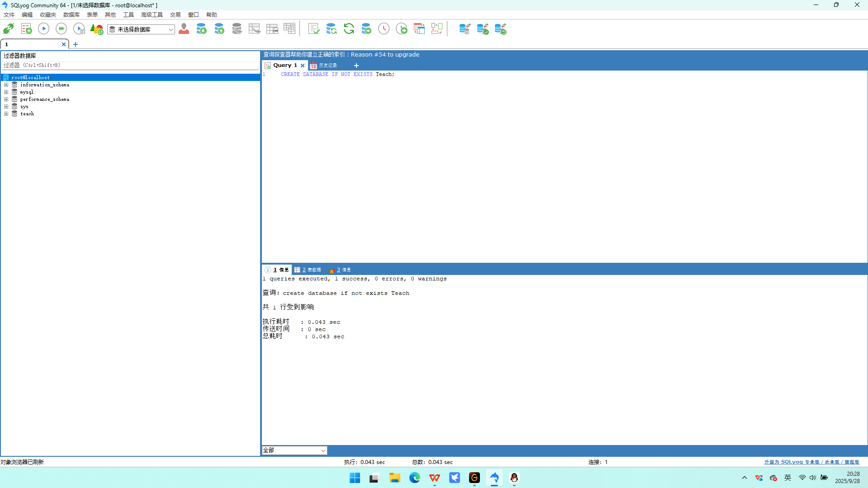Click the execute query play icon
The height and width of the screenshot is (488, 868).
(43, 29)
